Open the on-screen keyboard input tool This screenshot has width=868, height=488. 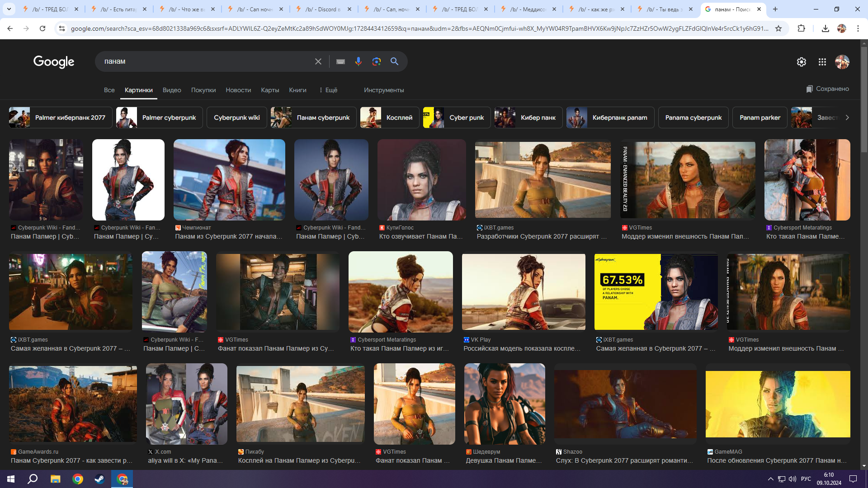[340, 61]
